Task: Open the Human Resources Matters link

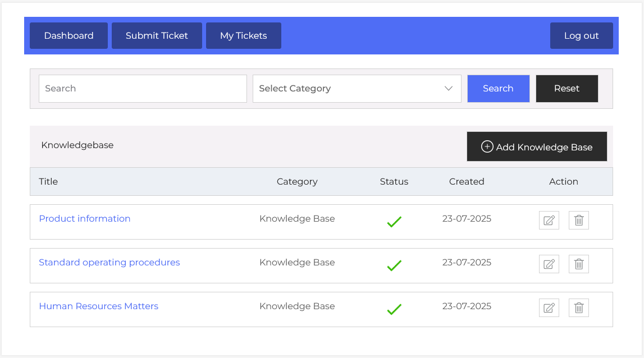Action: click(99, 306)
